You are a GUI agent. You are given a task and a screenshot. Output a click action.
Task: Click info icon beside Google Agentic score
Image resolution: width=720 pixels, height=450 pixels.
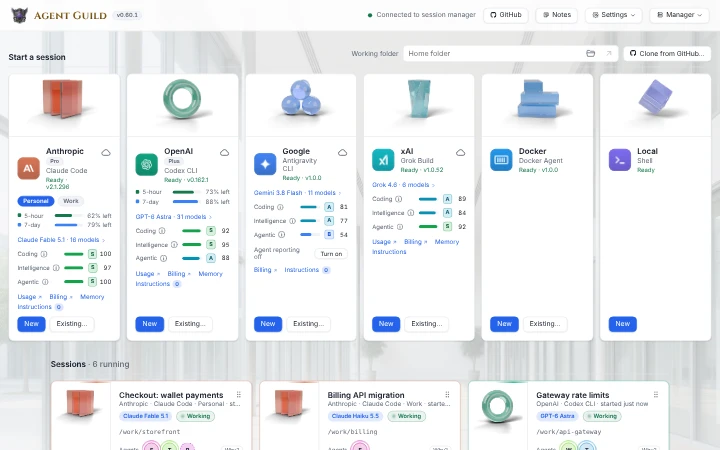(281, 235)
